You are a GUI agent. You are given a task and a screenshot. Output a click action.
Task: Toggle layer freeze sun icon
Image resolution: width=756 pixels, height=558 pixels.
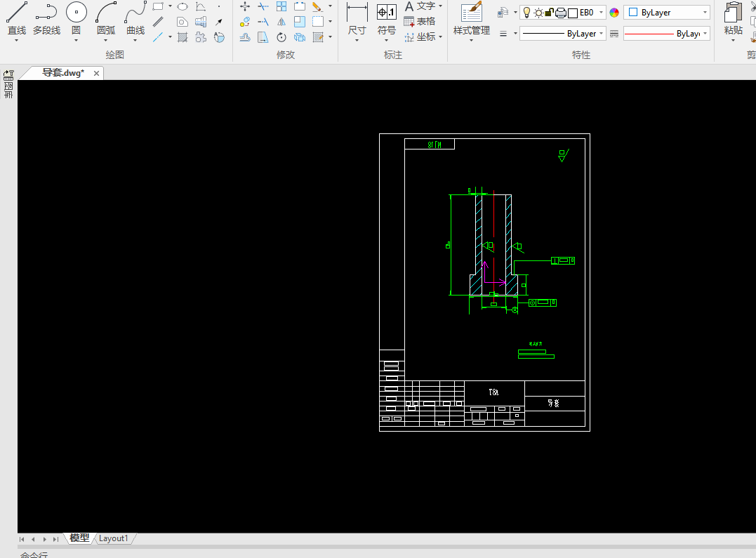coord(538,13)
